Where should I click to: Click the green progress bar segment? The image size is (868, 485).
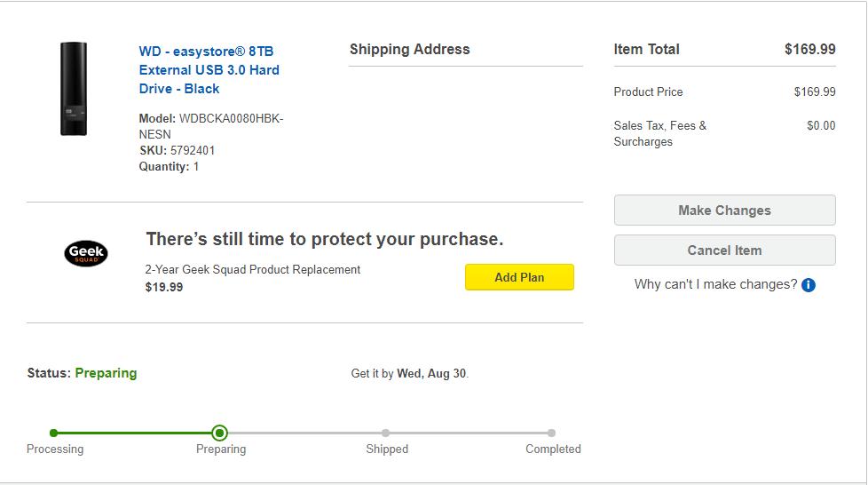[133, 433]
